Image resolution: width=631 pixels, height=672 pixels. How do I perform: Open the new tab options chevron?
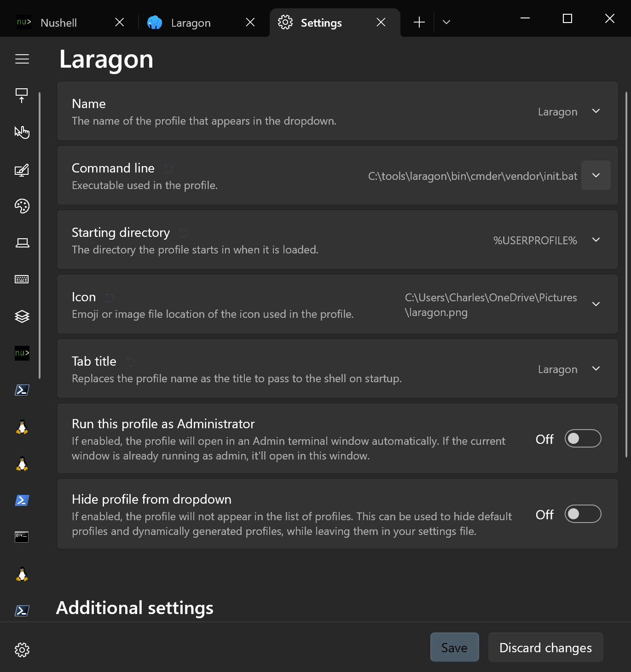(446, 22)
